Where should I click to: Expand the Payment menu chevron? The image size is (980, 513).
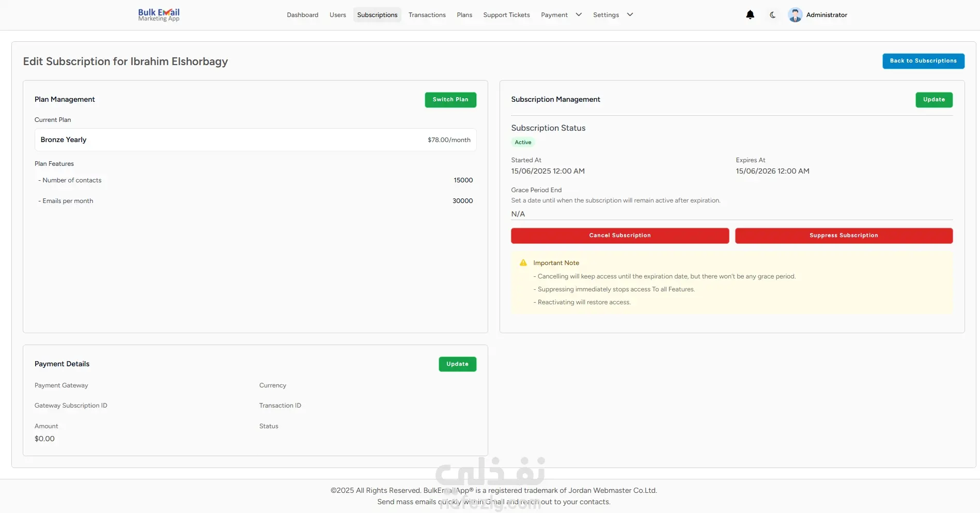coord(579,14)
